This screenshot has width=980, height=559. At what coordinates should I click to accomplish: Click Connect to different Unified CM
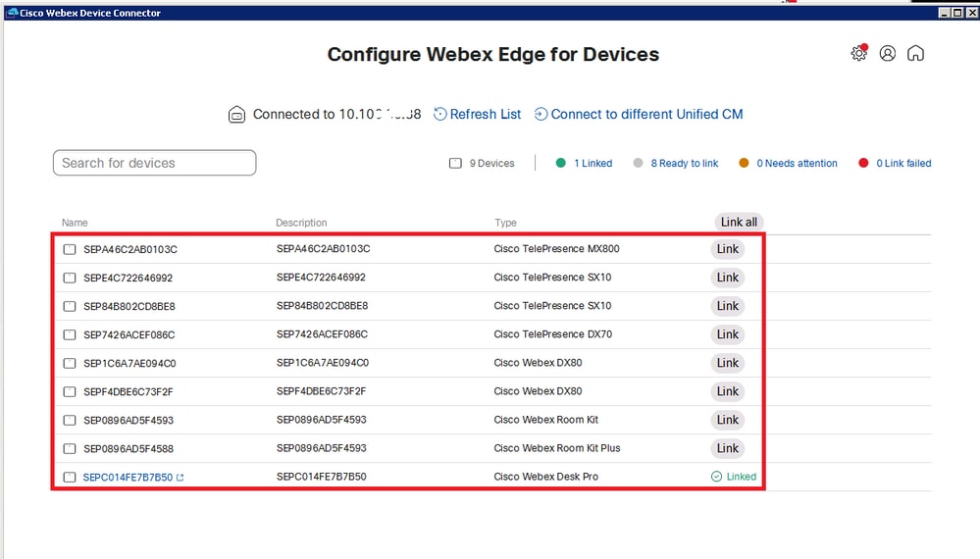pos(646,115)
